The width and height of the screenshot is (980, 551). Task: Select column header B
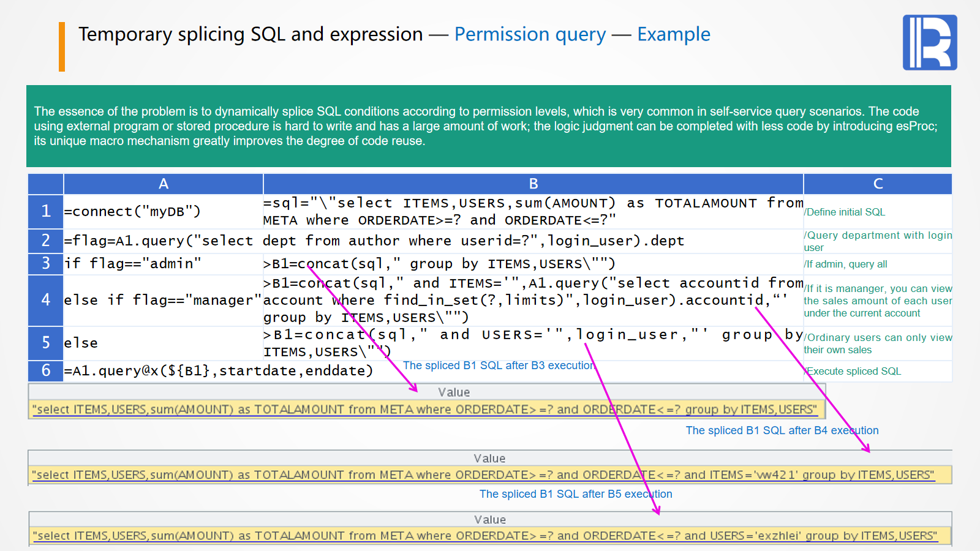tap(533, 184)
